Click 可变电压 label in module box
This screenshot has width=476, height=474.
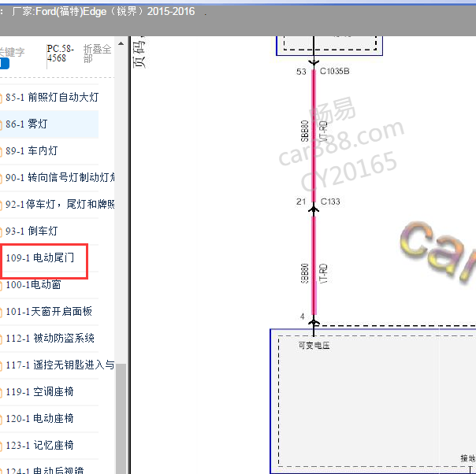pyautogui.click(x=314, y=346)
